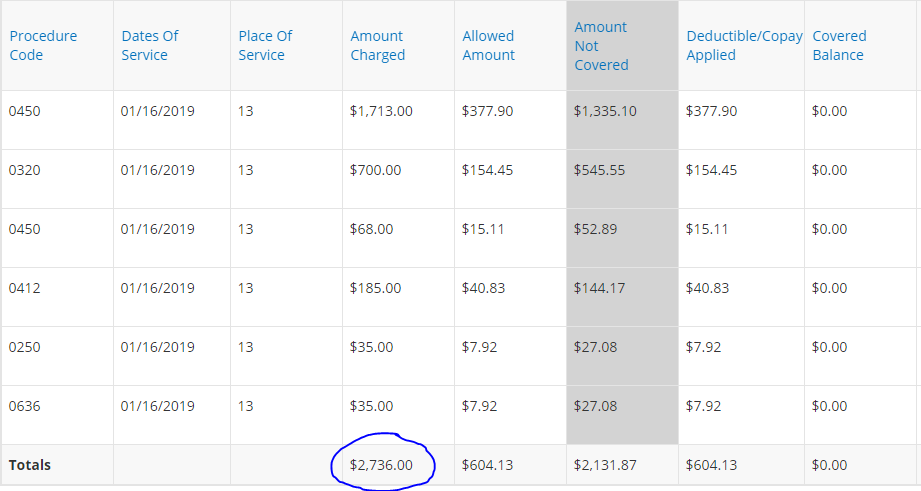Click procedure code 0250 cell
The width and height of the screenshot is (921, 491).
[x=25, y=347]
